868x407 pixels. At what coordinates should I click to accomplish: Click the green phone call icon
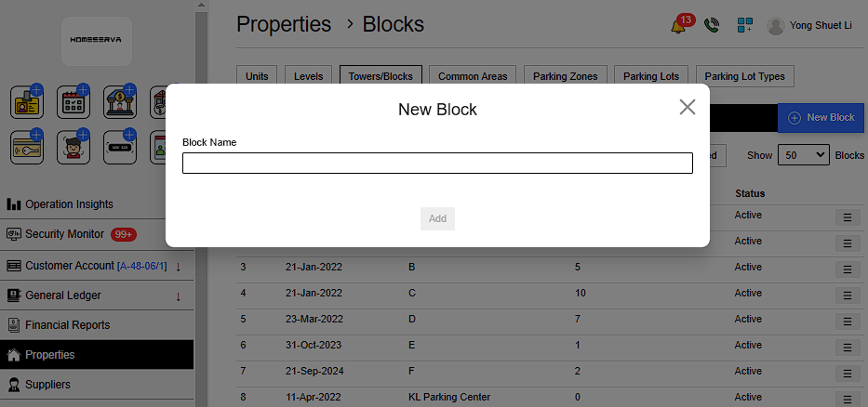pyautogui.click(x=712, y=26)
